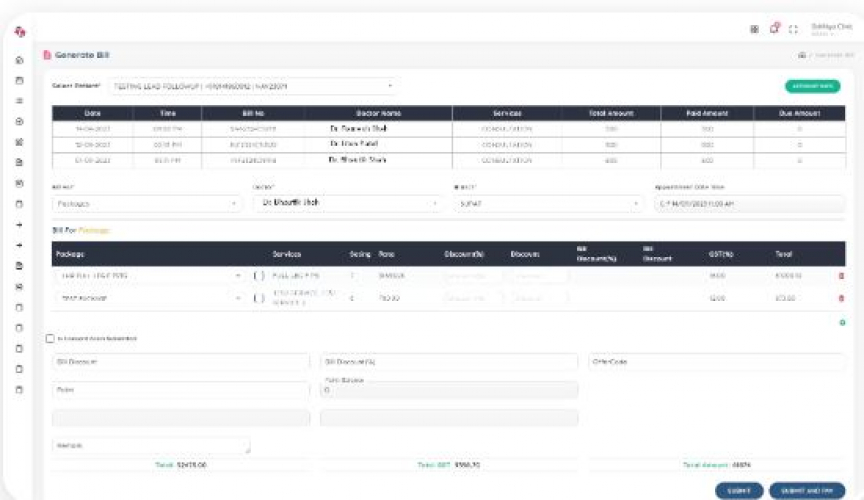Open the apps grid icon in the top bar
Viewport: 864px width, 500px height.
[x=754, y=29]
